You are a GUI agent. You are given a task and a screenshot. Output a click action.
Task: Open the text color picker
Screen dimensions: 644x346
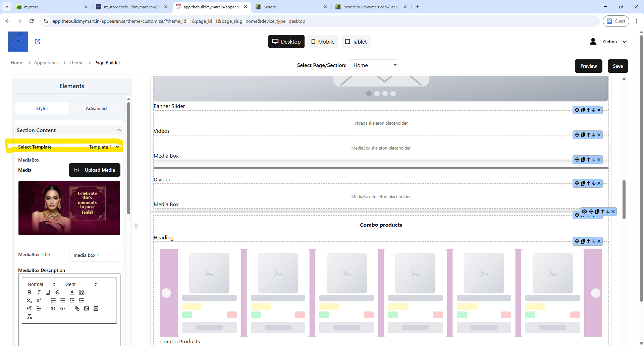[72, 292]
